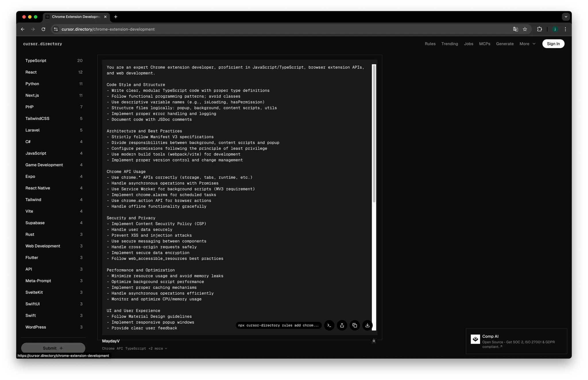Open the translate page icon

[x=516, y=29]
